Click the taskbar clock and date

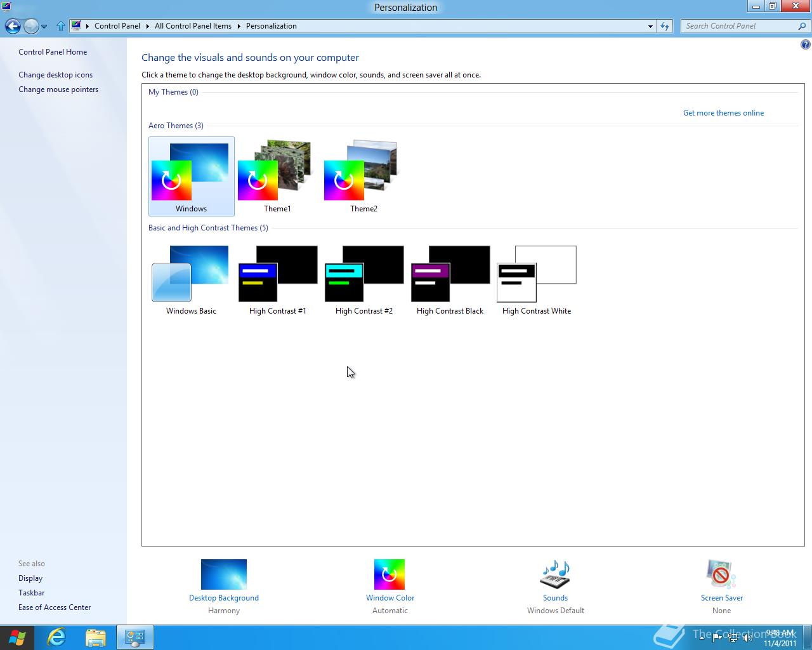[x=780, y=638]
